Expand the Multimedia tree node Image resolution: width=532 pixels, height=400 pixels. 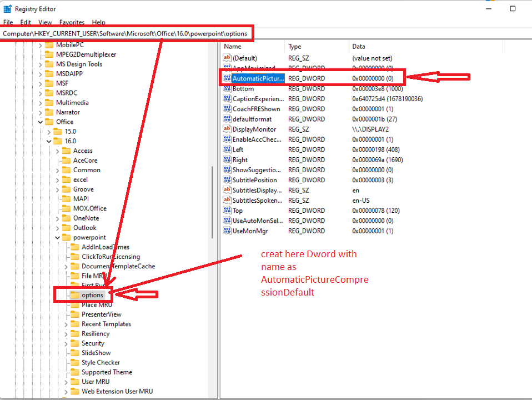pos(41,103)
